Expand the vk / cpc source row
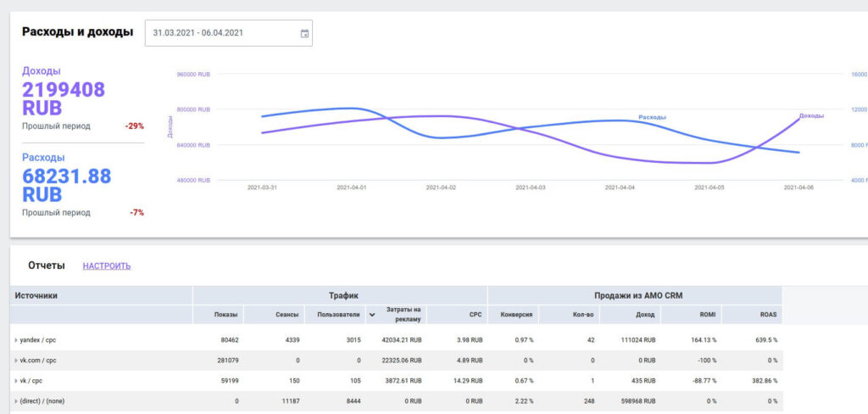This screenshot has width=868, height=414. coord(16,382)
